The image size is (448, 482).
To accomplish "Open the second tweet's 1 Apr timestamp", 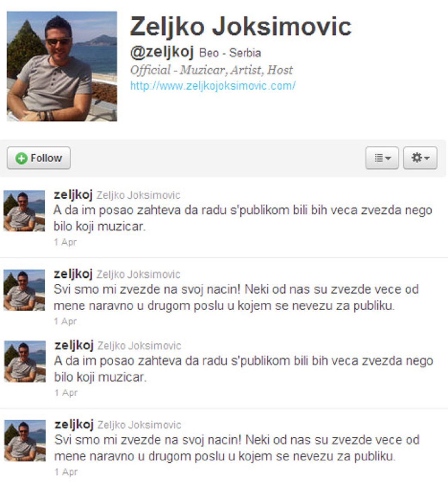I will 65,321.
